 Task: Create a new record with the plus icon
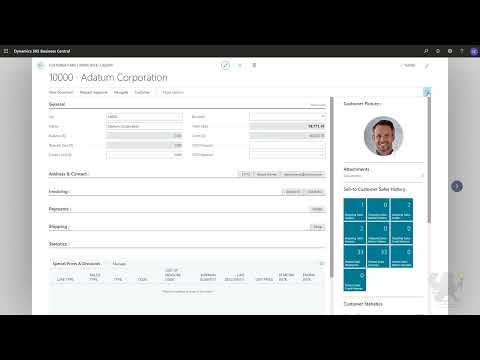(240, 65)
